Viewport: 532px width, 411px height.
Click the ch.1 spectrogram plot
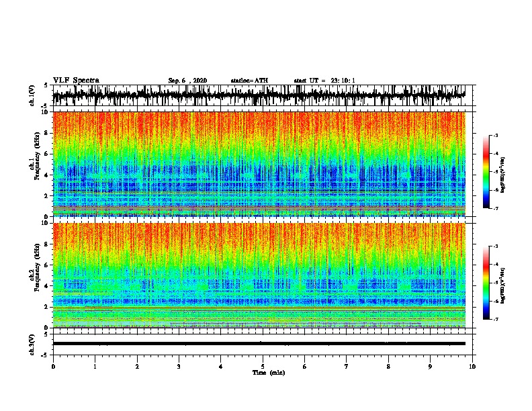click(x=259, y=164)
